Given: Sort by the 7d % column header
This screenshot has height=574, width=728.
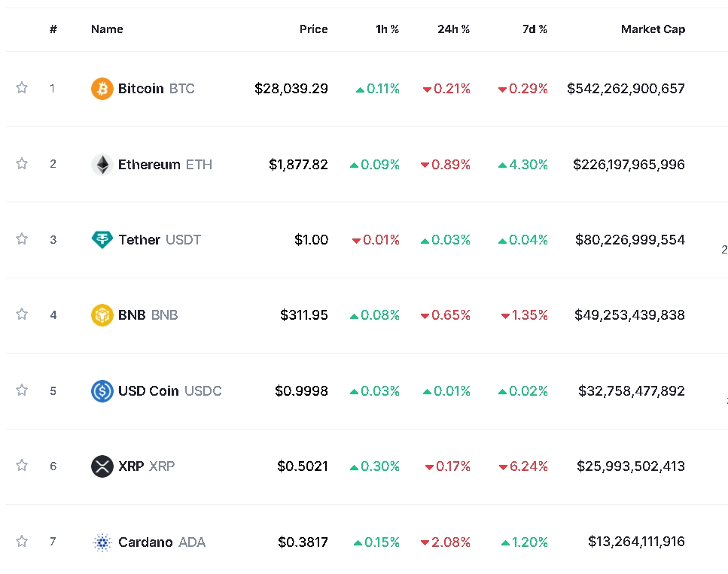Looking at the screenshot, I should pos(535,29).
